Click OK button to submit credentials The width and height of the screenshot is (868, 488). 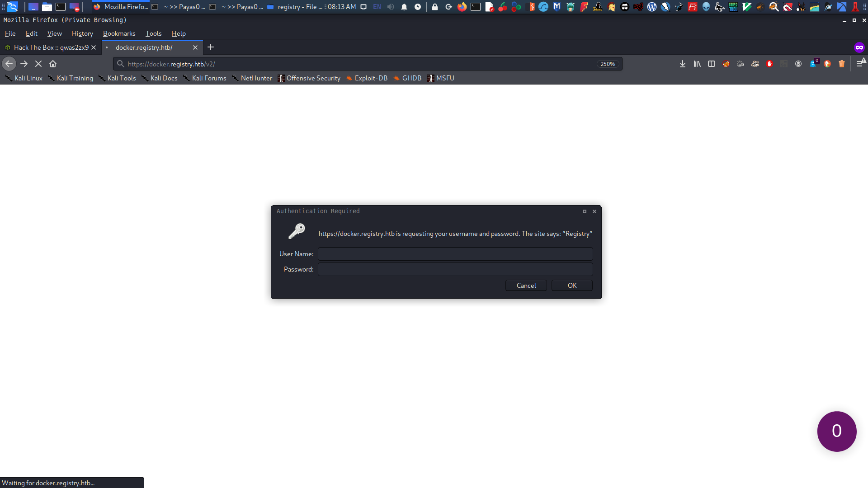tap(571, 286)
